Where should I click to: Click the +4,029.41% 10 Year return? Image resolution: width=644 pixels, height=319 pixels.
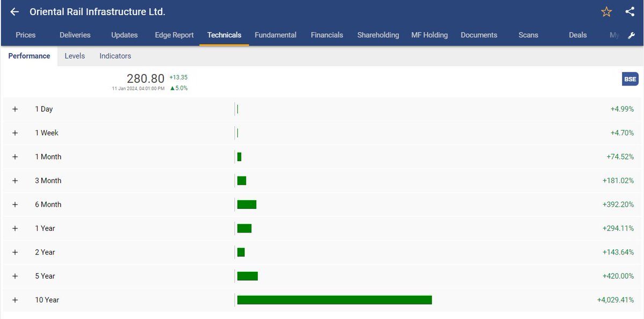[x=616, y=300]
